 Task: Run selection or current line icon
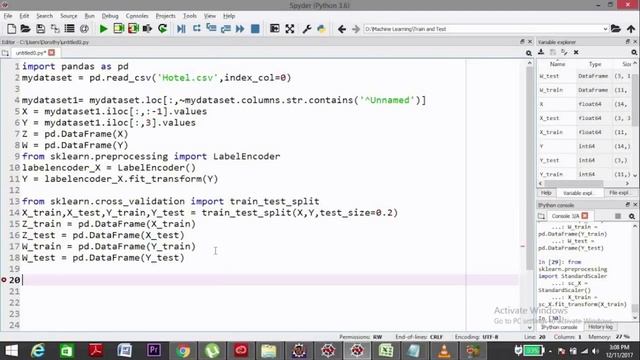pyautogui.click(x=147, y=29)
